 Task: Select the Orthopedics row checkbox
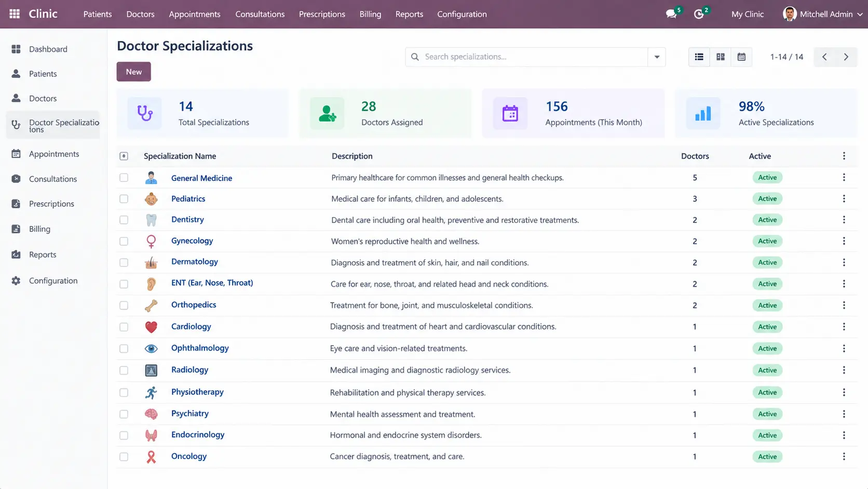click(x=124, y=306)
